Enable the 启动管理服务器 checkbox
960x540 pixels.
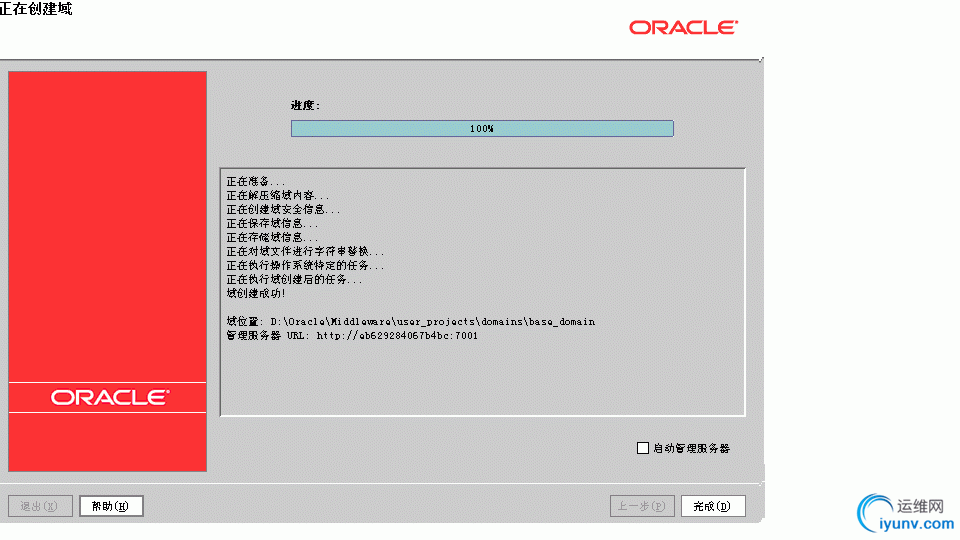coord(643,448)
